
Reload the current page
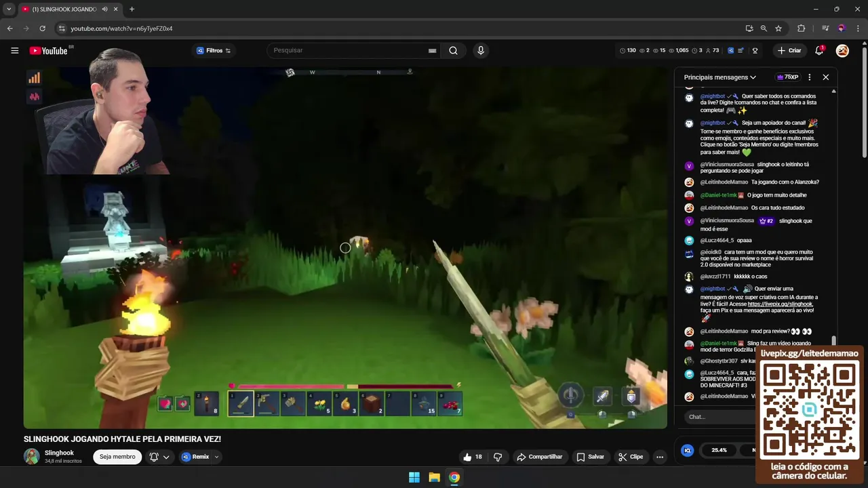pyautogui.click(x=42, y=28)
